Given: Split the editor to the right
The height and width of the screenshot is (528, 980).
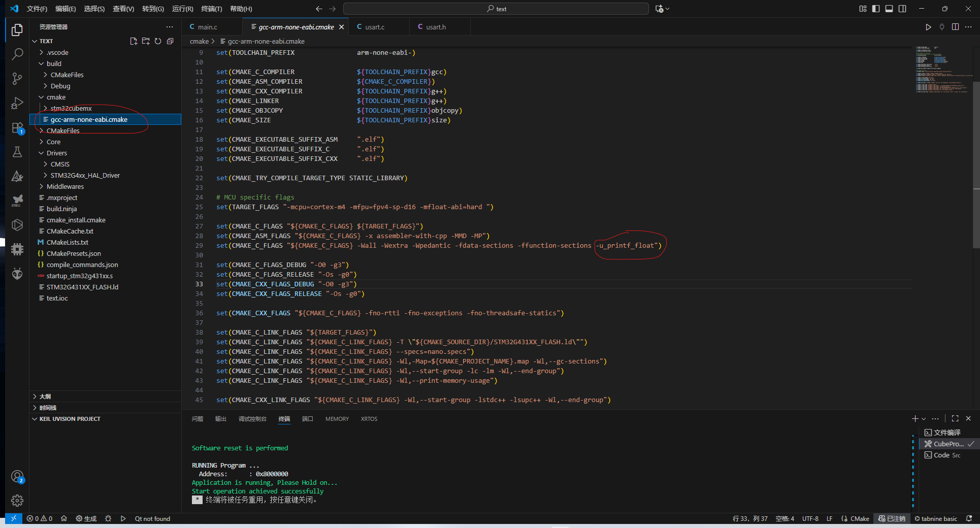Looking at the screenshot, I should point(955,27).
